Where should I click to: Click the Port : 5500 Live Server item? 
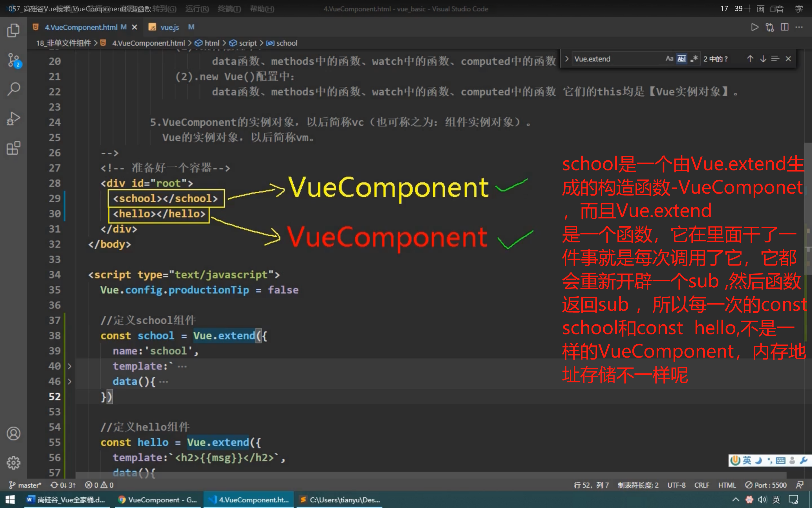(x=766, y=485)
